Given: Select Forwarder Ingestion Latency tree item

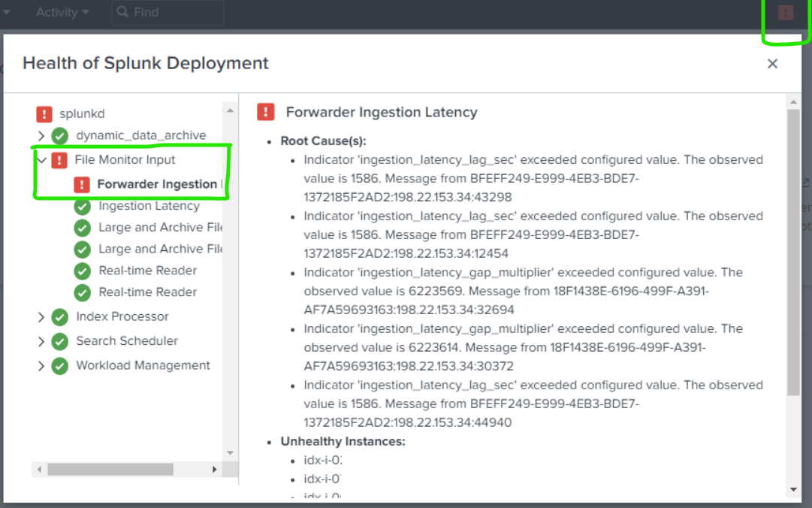Looking at the screenshot, I should point(158,184).
